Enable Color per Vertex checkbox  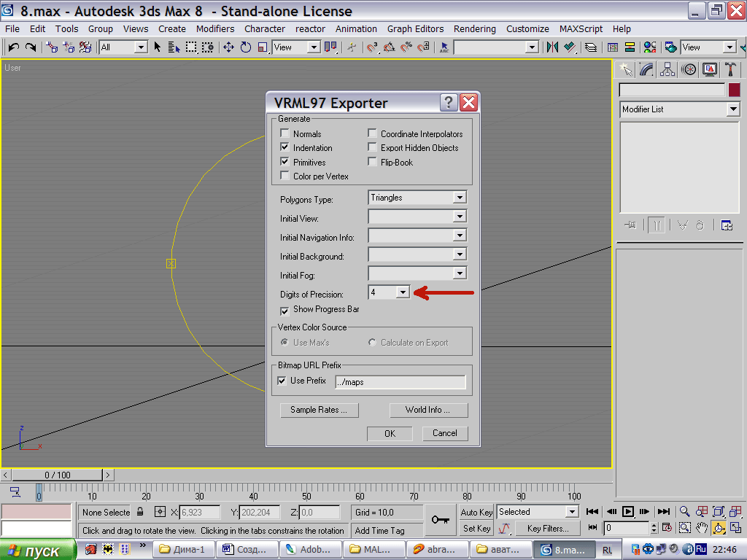(285, 176)
